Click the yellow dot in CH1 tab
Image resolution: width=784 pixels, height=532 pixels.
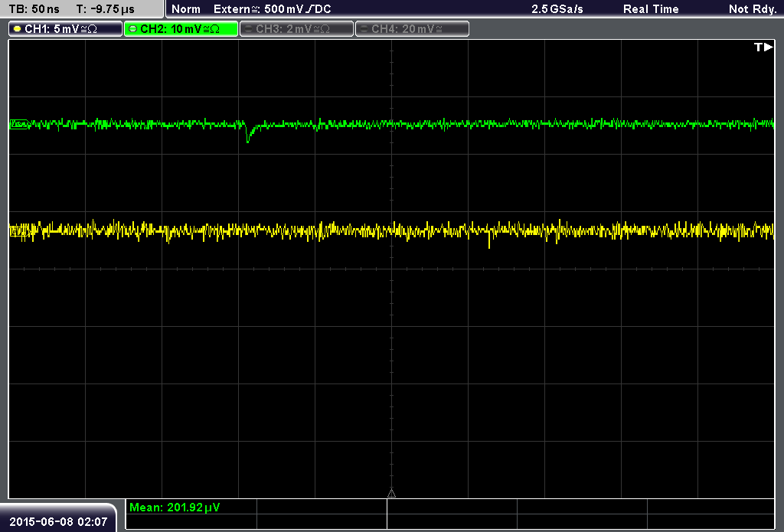pos(18,29)
